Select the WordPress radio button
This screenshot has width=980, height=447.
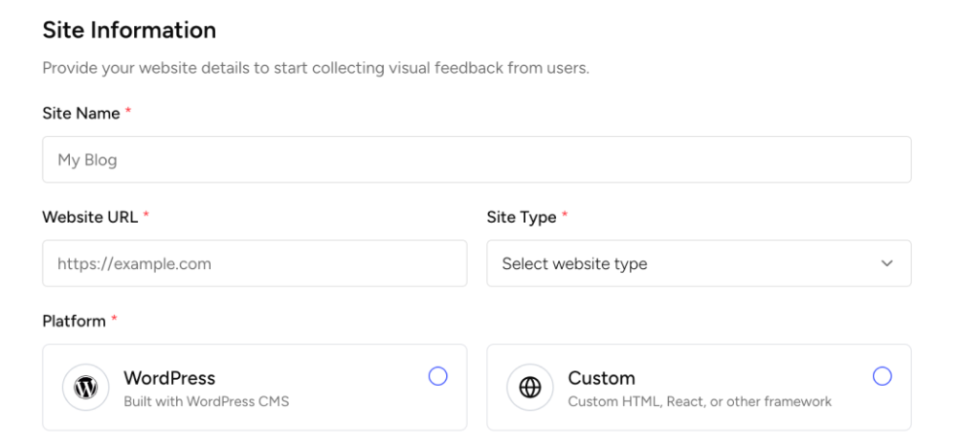(437, 376)
